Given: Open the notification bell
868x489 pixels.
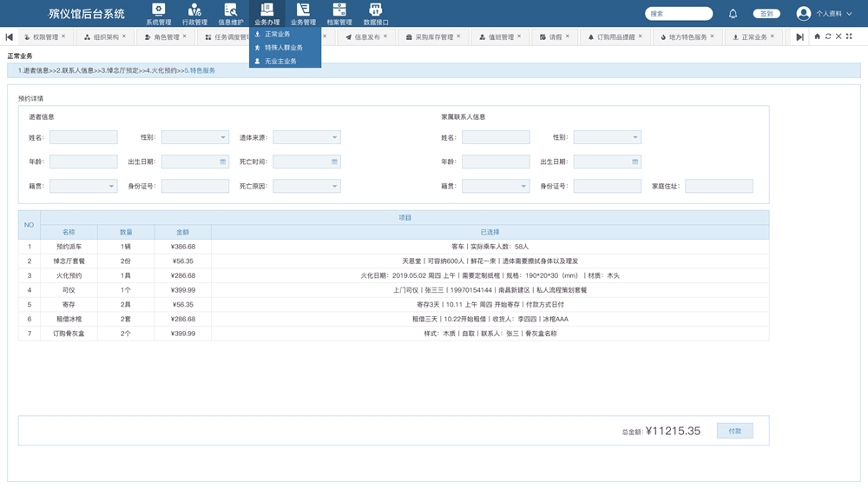Looking at the screenshot, I should [x=733, y=14].
